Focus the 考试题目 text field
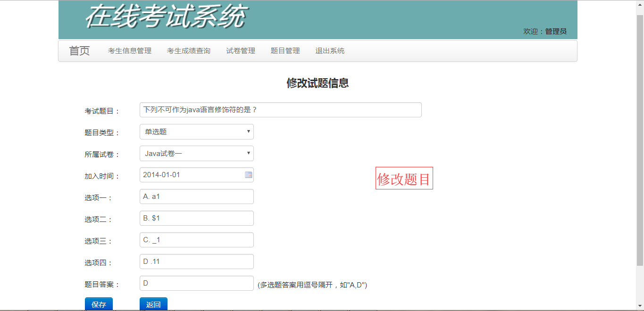This screenshot has width=644, height=311. coord(281,110)
